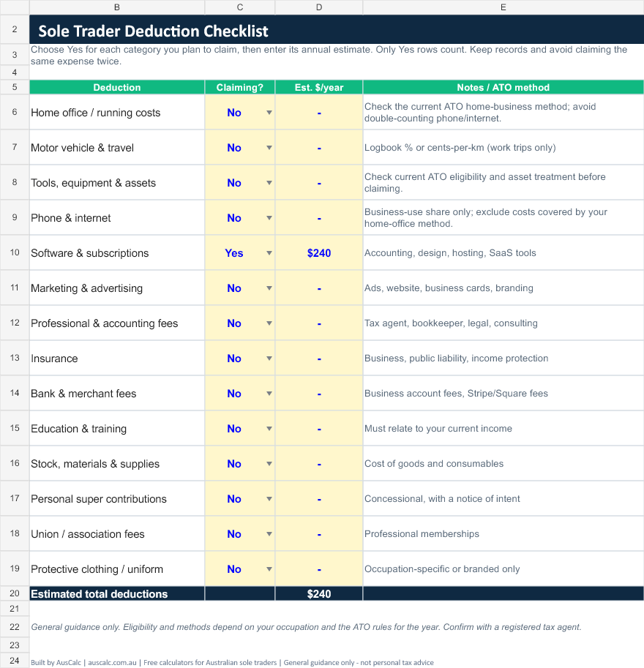Screen dimensions: 644x668
Task: Click the 'Choose Yes for each category' instructions
Action: tap(329, 56)
